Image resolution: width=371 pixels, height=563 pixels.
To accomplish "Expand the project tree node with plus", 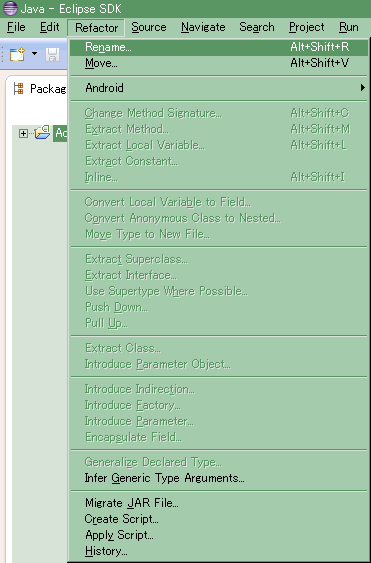I will (x=23, y=134).
